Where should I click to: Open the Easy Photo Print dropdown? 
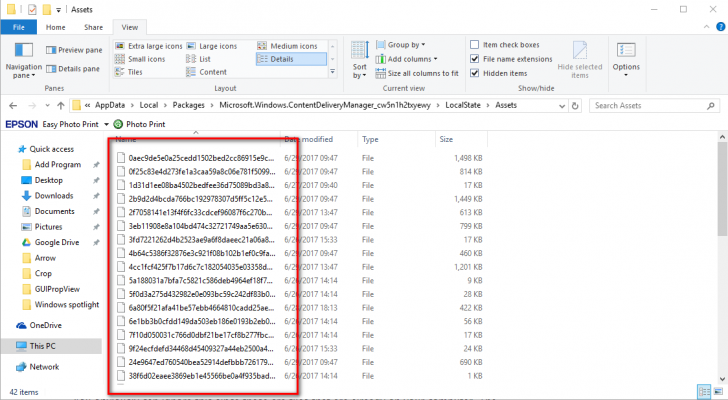pos(106,124)
